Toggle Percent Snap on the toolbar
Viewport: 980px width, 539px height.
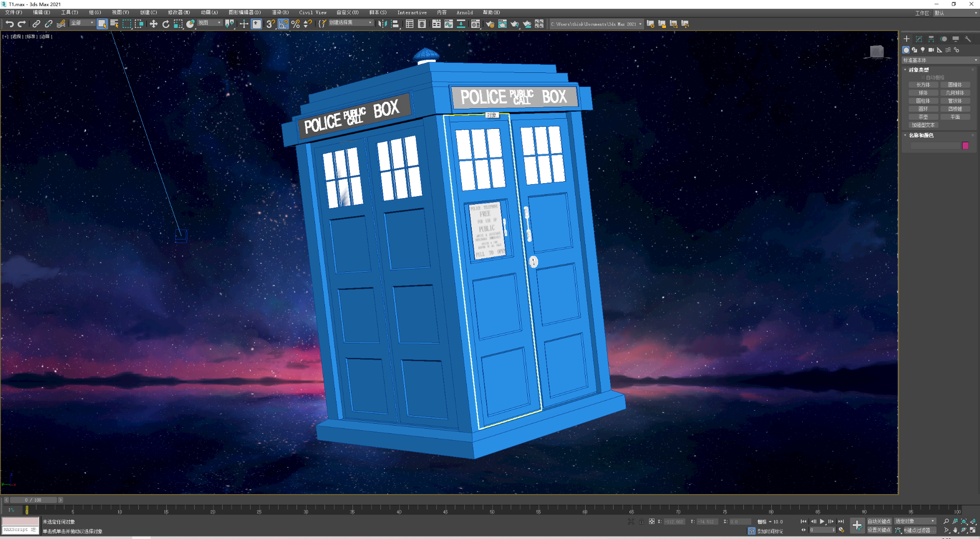click(296, 23)
